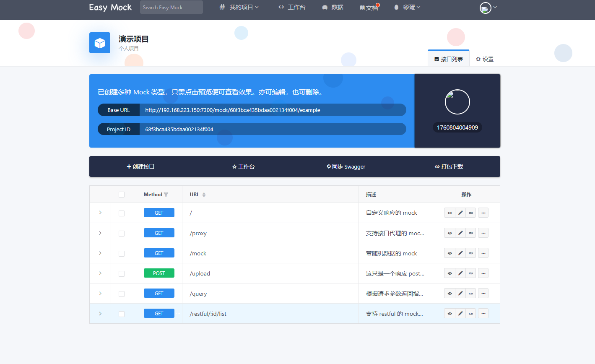Open more options for /query interface
Screen dimensions: 595x364
coord(483,294)
